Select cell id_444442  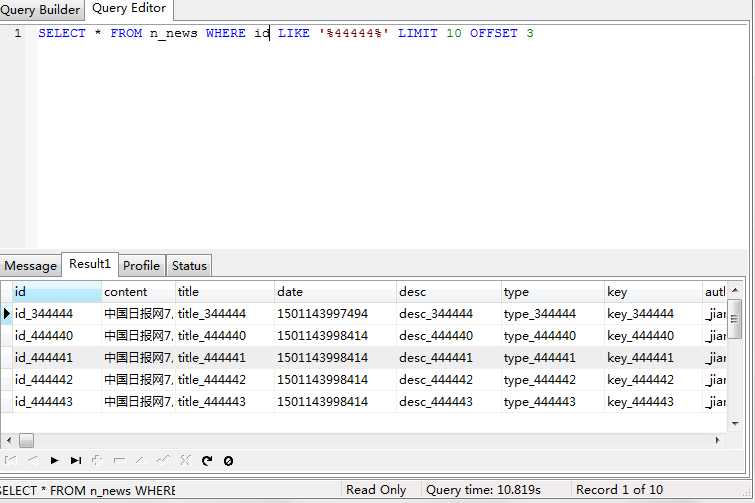pyautogui.click(x=57, y=380)
